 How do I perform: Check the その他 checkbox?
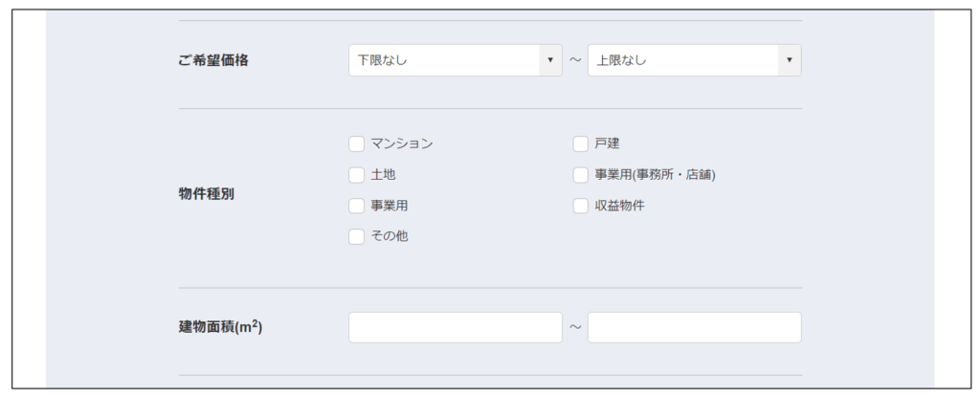(x=357, y=236)
